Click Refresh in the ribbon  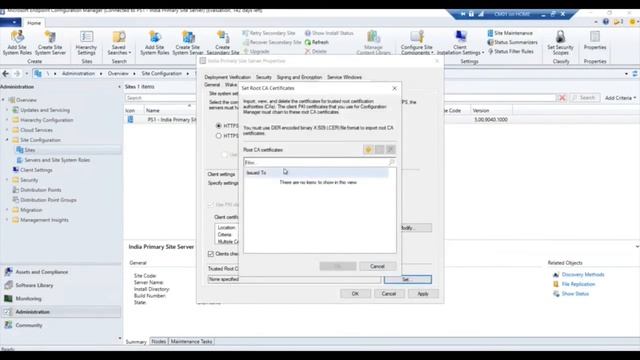coord(317,42)
